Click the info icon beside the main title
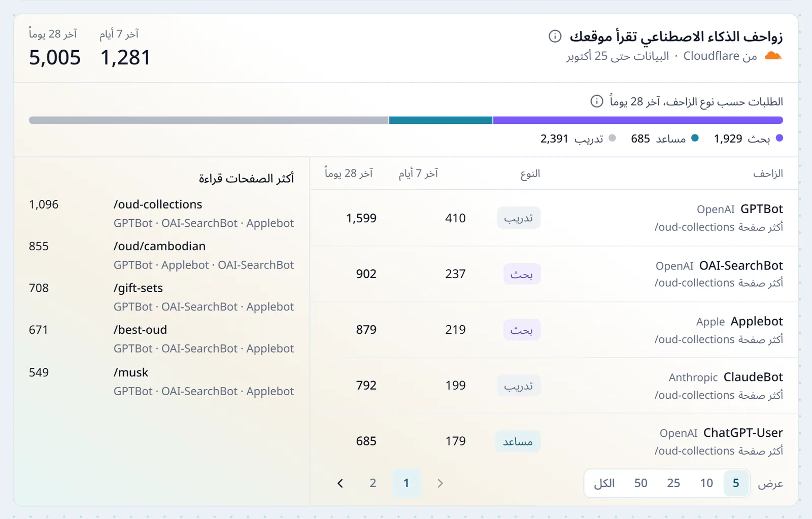The width and height of the screenshot is (812, 519). (x=555, y=36)
